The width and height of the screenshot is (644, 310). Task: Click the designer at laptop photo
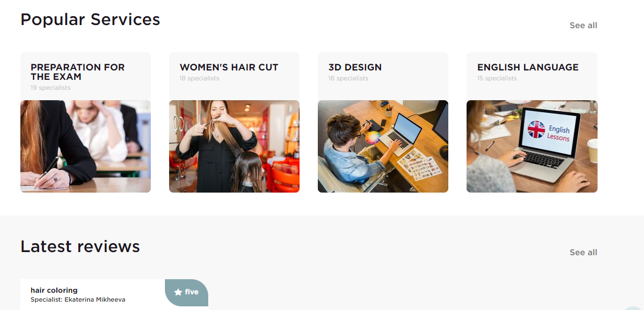tap(383, 146)
